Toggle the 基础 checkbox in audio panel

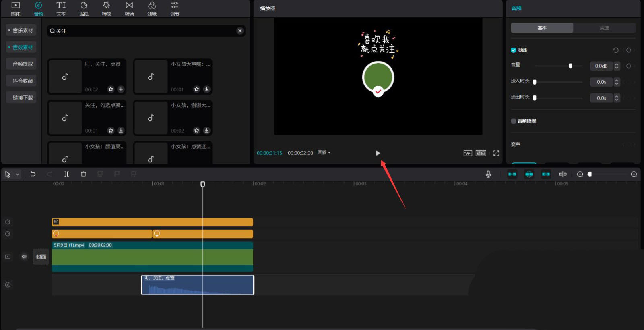(514, 50)
